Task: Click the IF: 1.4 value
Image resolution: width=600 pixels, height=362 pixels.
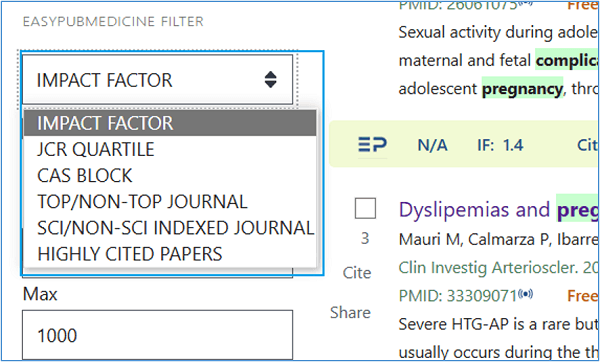Action: pyautogui.click(x=500, y=145)
